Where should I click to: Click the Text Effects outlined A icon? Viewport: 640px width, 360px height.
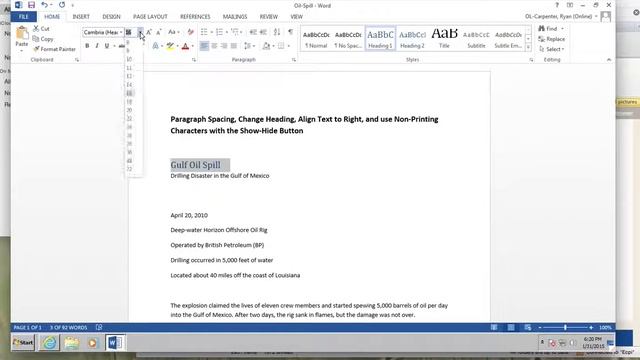[x=156, y=46]
